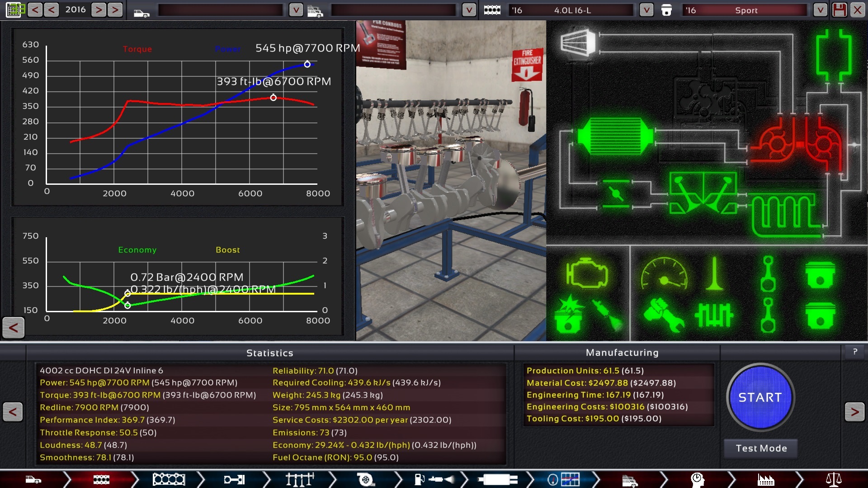Viewport: 868px width, 488px height.
Task: Click next arrow right of Manufacturing panel
Action: [854, 412]
